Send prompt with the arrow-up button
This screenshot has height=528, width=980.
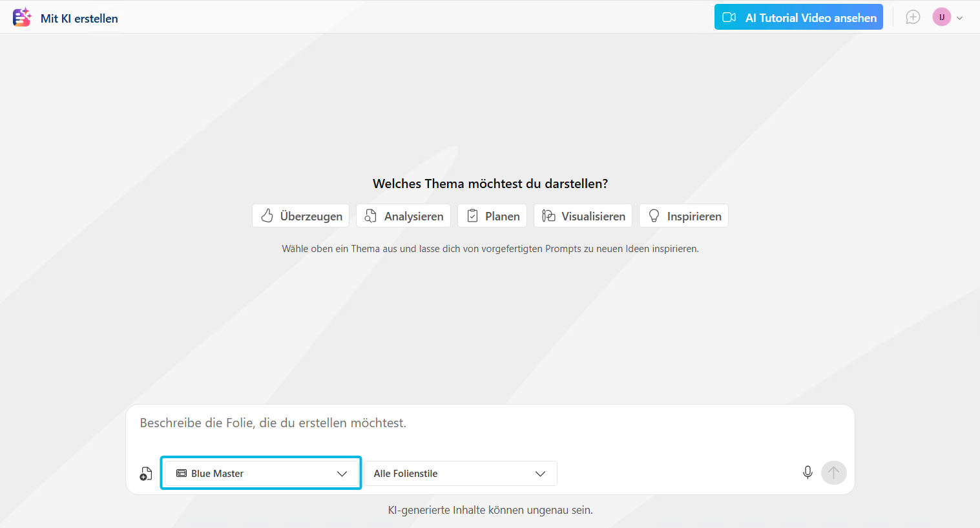click(x=834, y=473)
